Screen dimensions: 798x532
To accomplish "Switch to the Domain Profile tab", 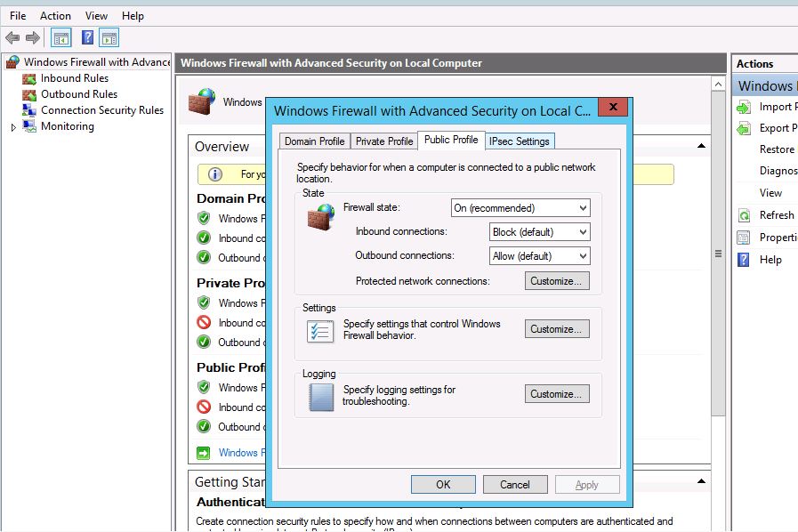I will click(x=315, y=141).
